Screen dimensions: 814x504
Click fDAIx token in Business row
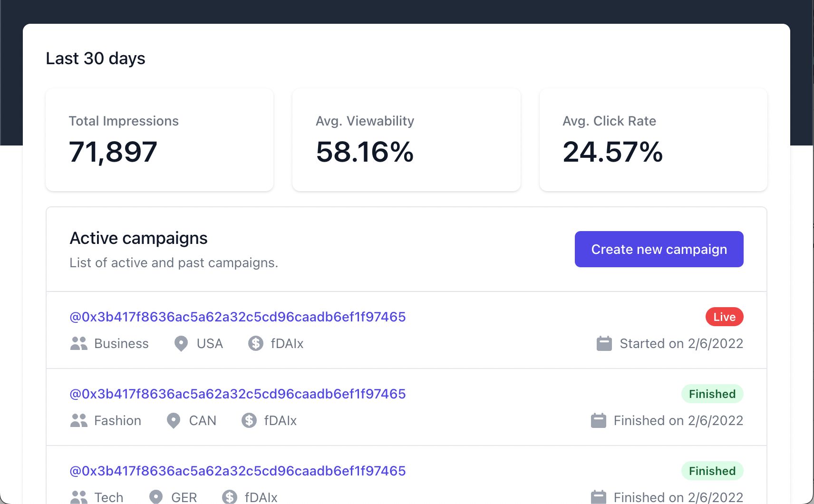pos(287,343)
